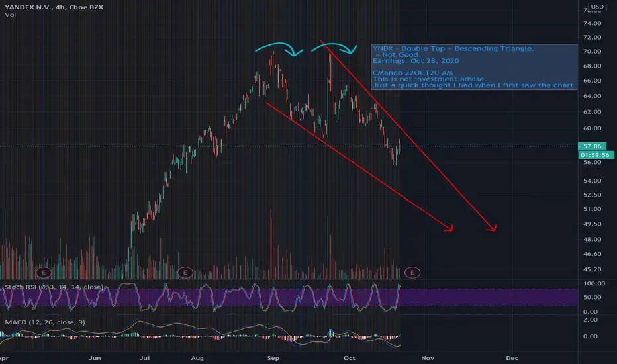Screen dimensions: 617x364
Task: Click the current price label 57.86
Action: pos(592,146)
